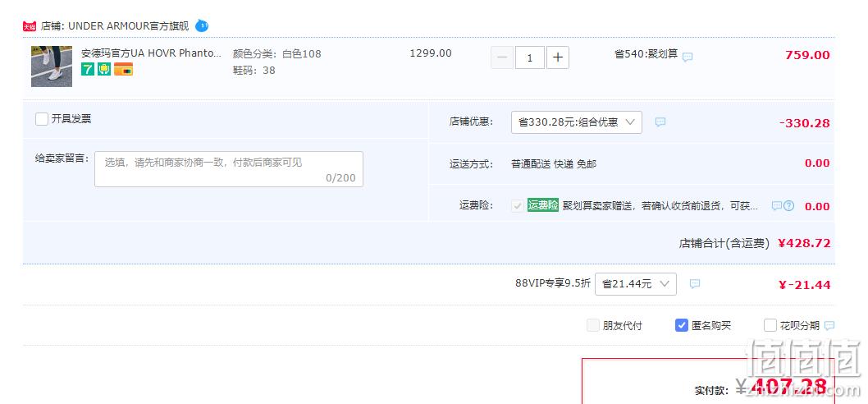Click the question mark help icon for 运费险

point(789,206)
